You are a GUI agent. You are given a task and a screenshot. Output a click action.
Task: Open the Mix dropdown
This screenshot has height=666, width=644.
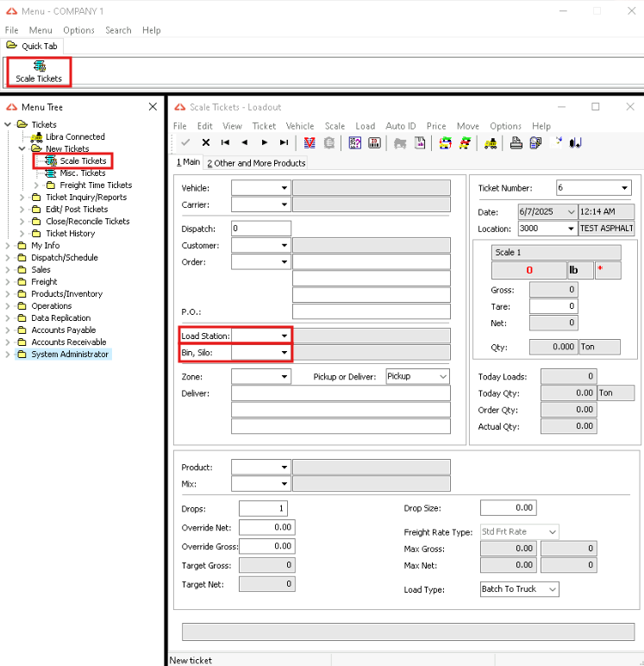(x=284, y=484)
